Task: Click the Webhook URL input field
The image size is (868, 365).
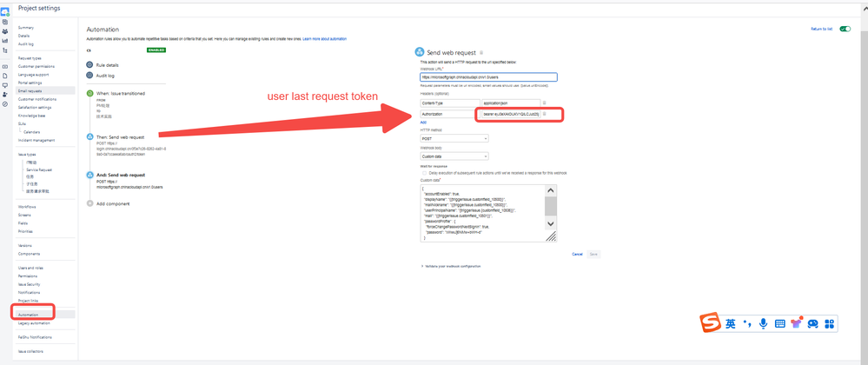Action: (x=488, y=77)
